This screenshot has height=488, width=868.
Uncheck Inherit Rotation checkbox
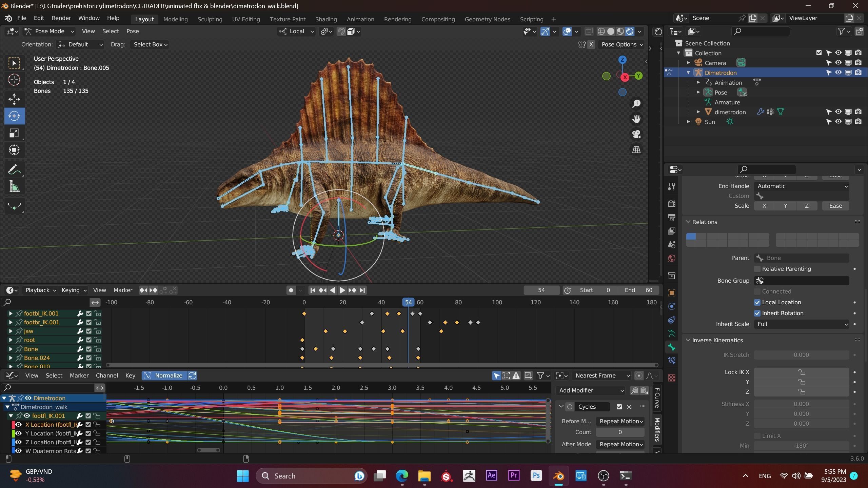click(757, 313)
